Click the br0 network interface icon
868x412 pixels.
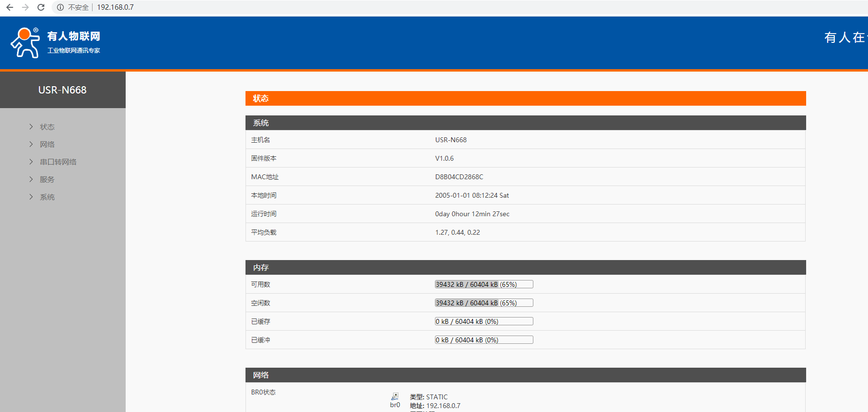coord(395,397)
